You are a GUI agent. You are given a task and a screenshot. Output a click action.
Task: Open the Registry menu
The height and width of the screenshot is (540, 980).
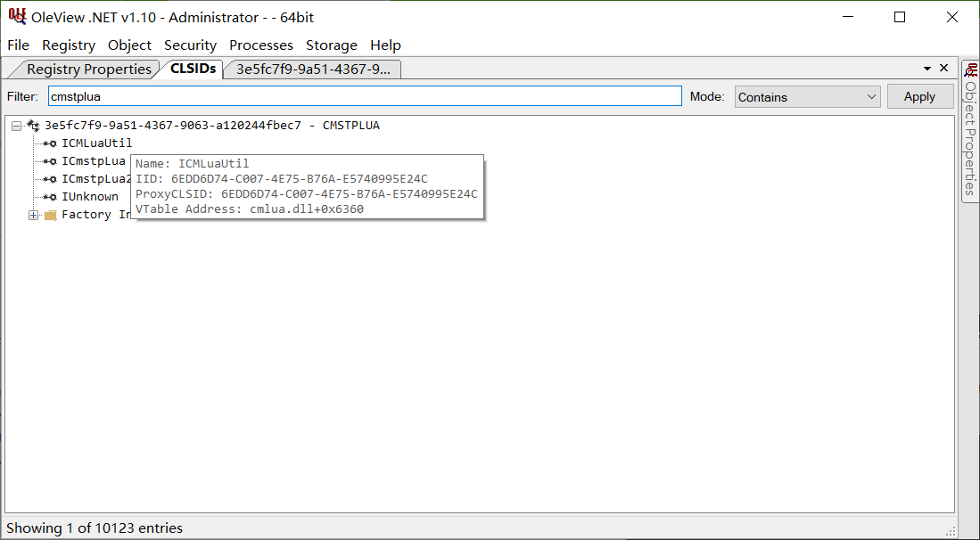[69, 45]
